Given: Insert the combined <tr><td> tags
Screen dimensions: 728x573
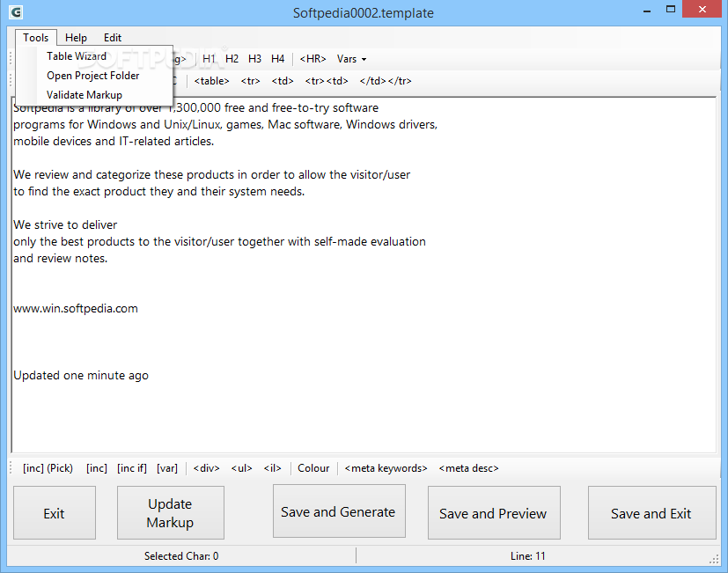Looking at the screenshot, I should (x=327, y=81).
